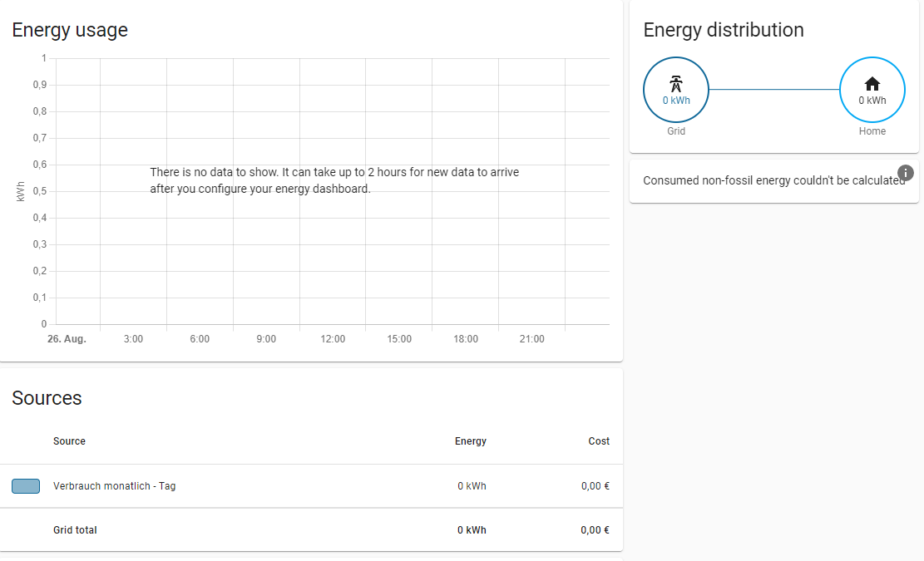The width and height of the screenshot is (924, 561).
Task: Click the 18:00 time axis label
Action: pos(466,339)
